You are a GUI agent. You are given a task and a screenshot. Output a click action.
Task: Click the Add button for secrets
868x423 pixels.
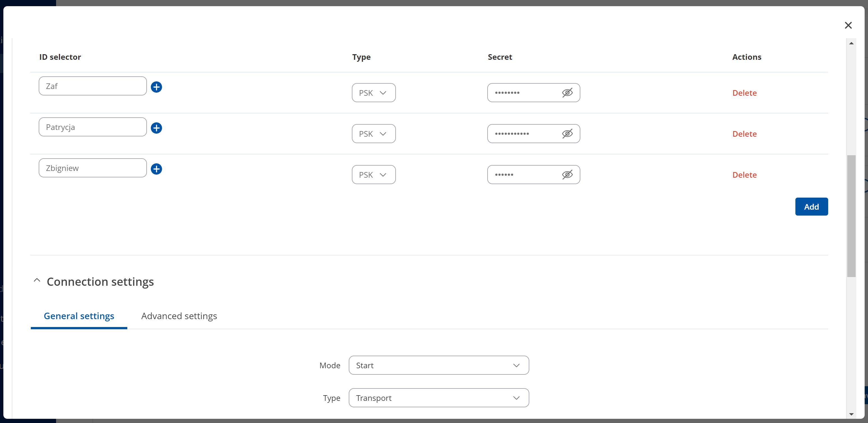pyautogui.click(x=811, y=206)
